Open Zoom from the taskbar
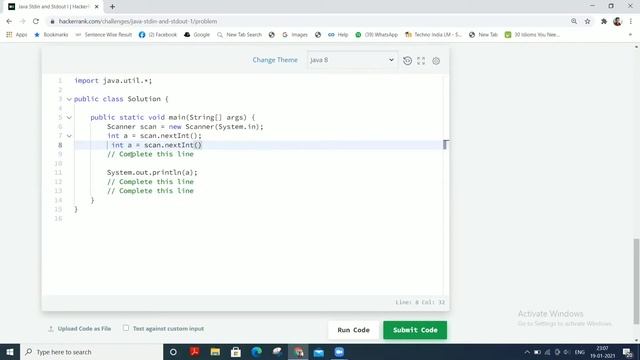The image size is (640, 360). coord(339,352)
